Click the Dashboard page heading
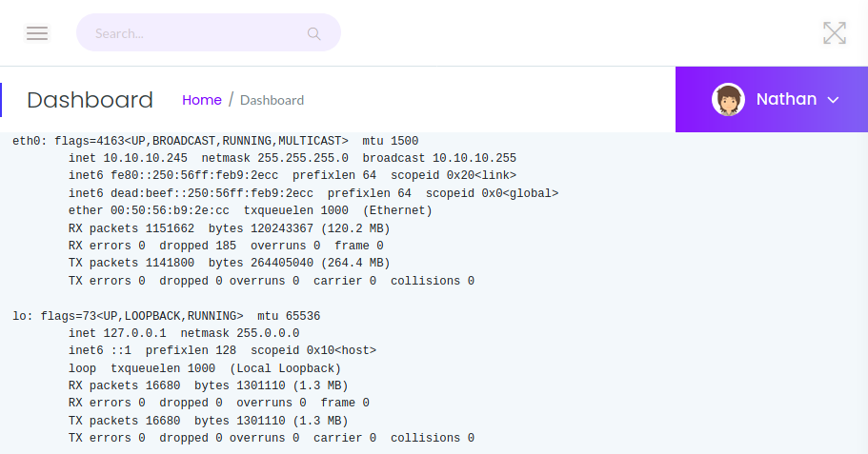Screen dimensions: 868x454 [90, 100]
